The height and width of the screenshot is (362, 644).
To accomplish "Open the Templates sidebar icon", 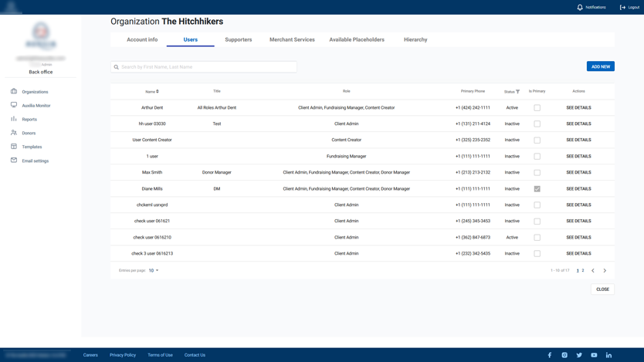I will point(14,147).
